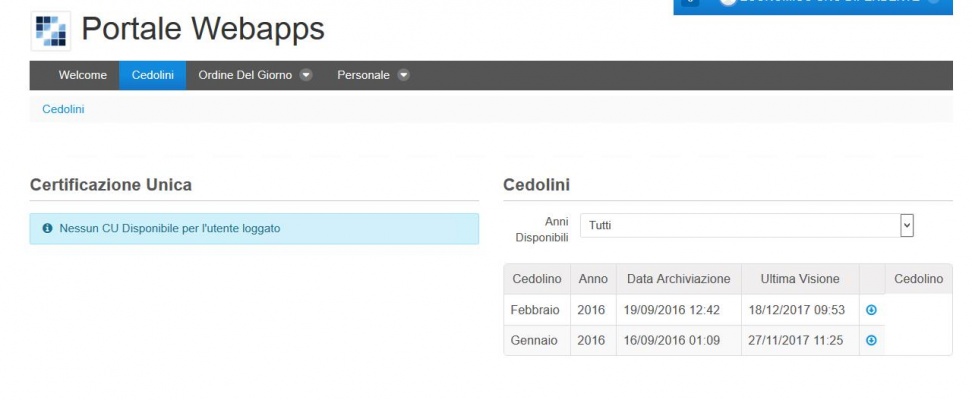Open the Anni Disponibili dropdown
972x400 pixels.
(x=907, y=225)
